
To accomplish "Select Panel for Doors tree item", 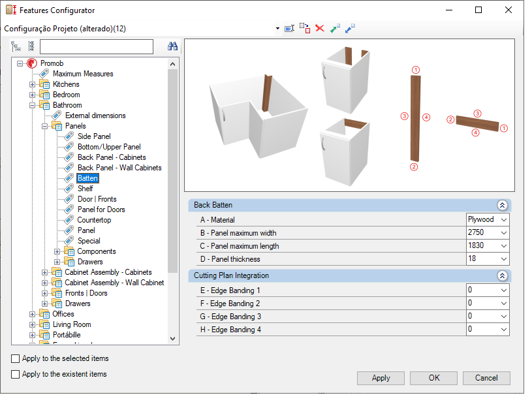I will click(x=101, y=210).
